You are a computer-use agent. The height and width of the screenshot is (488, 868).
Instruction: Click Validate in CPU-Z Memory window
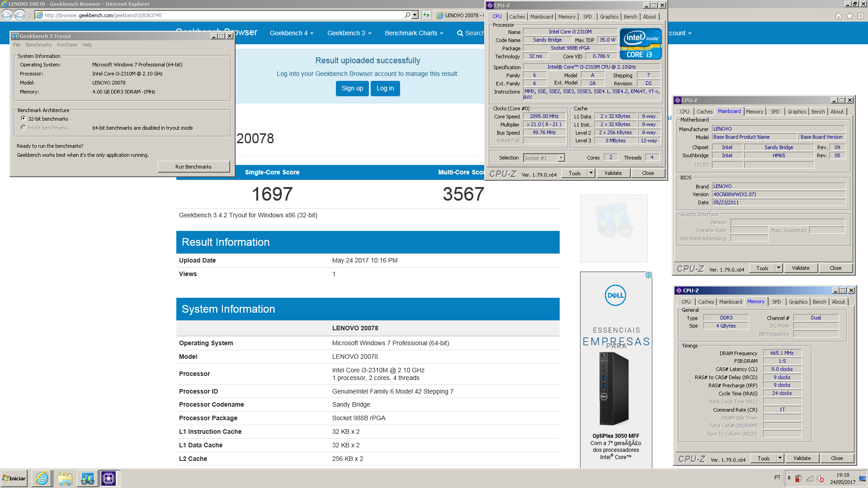tap(802, 458)
